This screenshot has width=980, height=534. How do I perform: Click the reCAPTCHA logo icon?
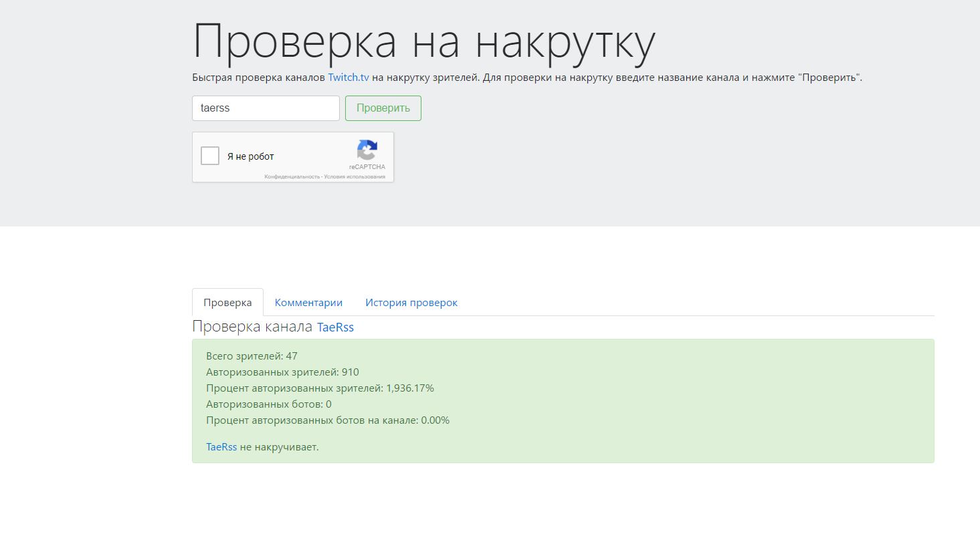(x=367, y=150)
